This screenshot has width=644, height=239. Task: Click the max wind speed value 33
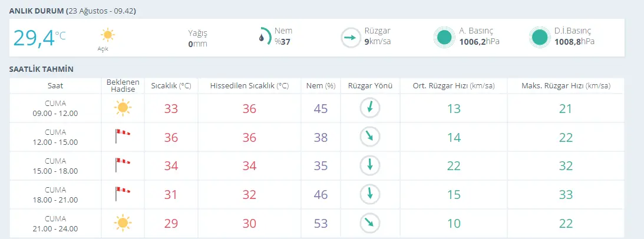565,194
